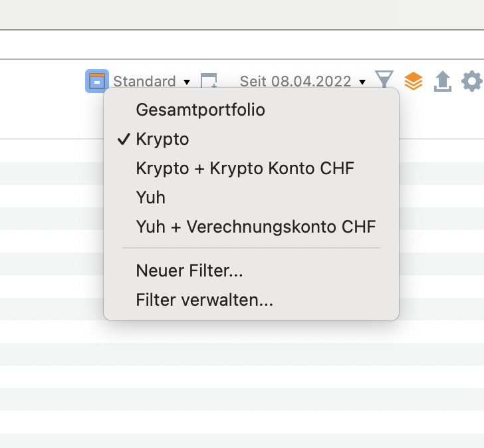Click the add new dashboard icon
The width and height of the screenshot is (484, 448).
click(x=209, y=81)
